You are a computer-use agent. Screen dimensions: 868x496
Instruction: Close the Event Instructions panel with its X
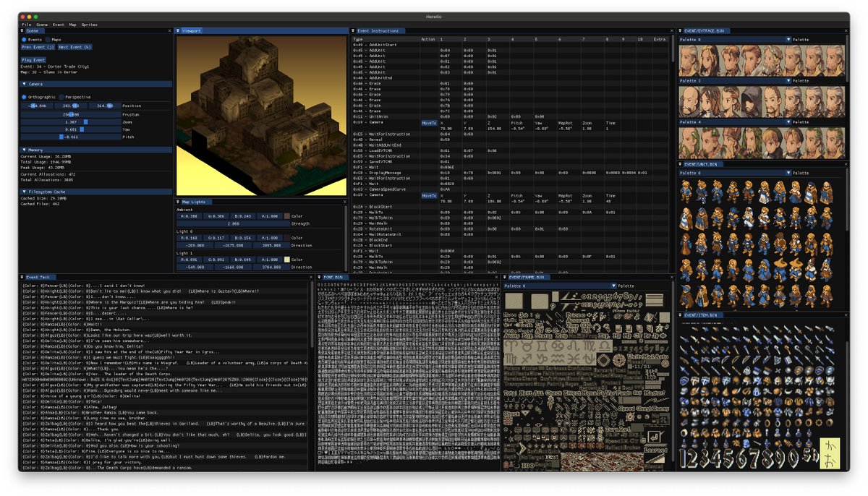tap(671, 30)
